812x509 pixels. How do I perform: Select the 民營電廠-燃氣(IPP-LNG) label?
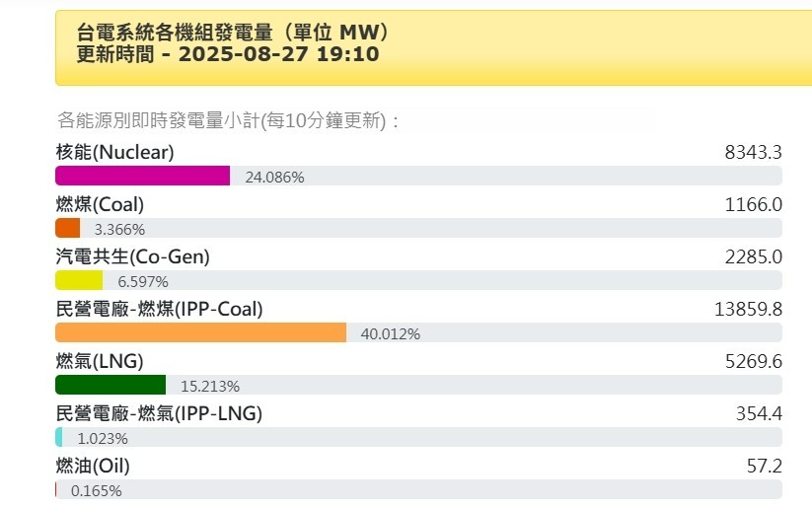coord(159,413)
